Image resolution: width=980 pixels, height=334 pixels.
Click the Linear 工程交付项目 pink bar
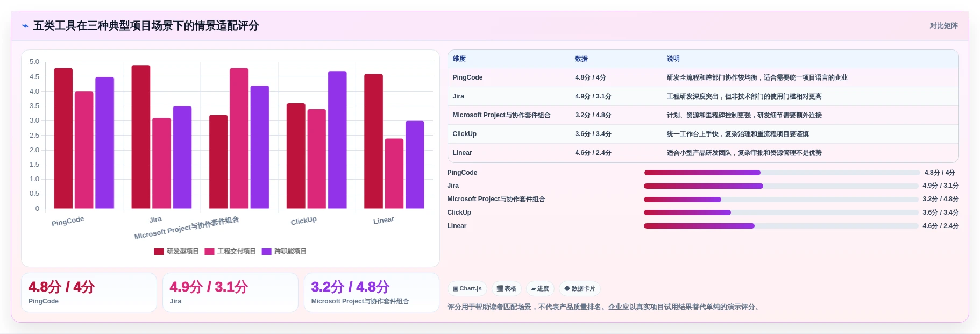click(394, 174)
